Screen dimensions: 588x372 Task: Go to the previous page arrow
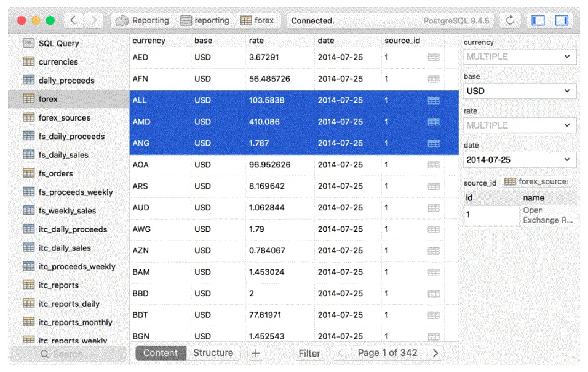pos(341,354)
